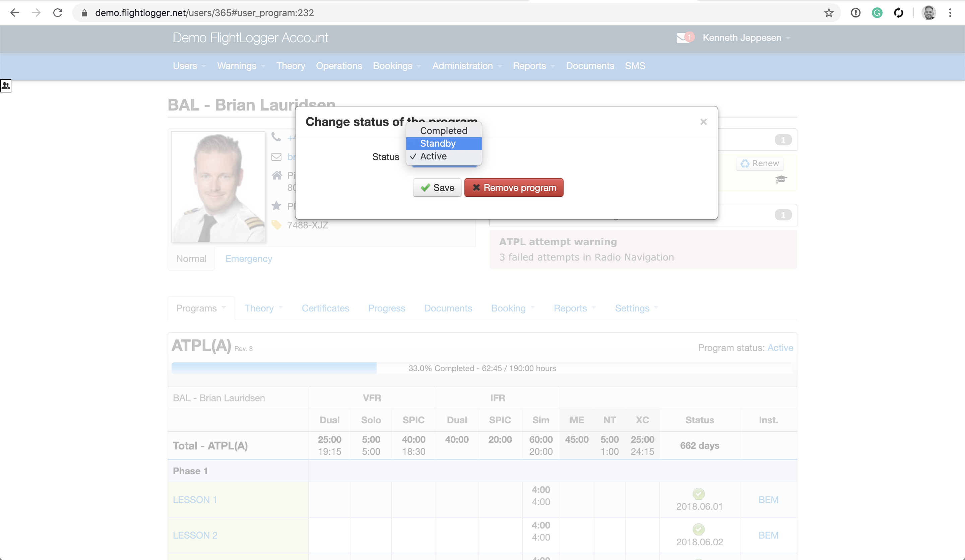
Task: Bookmark this page with the star icon
Action: 829,13
